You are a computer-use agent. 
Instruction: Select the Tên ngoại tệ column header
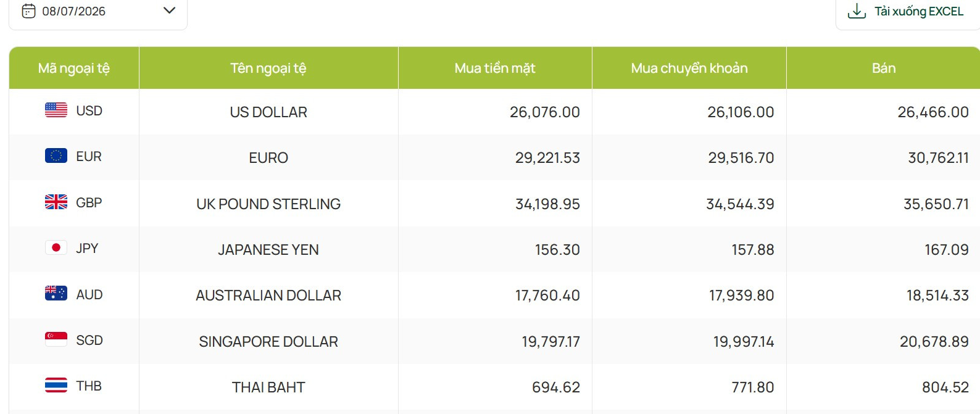coord(268,68)
